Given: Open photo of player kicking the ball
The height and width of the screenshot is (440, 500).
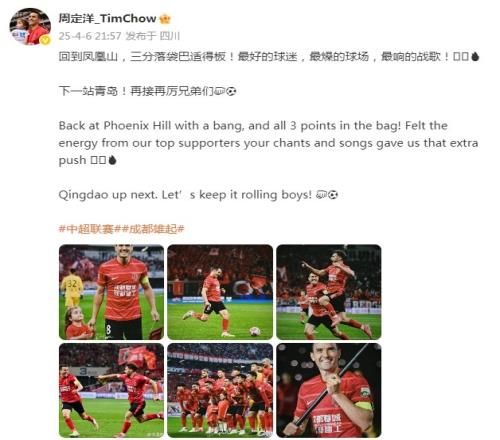Looking at the screenshot, I should pos(220,292).
